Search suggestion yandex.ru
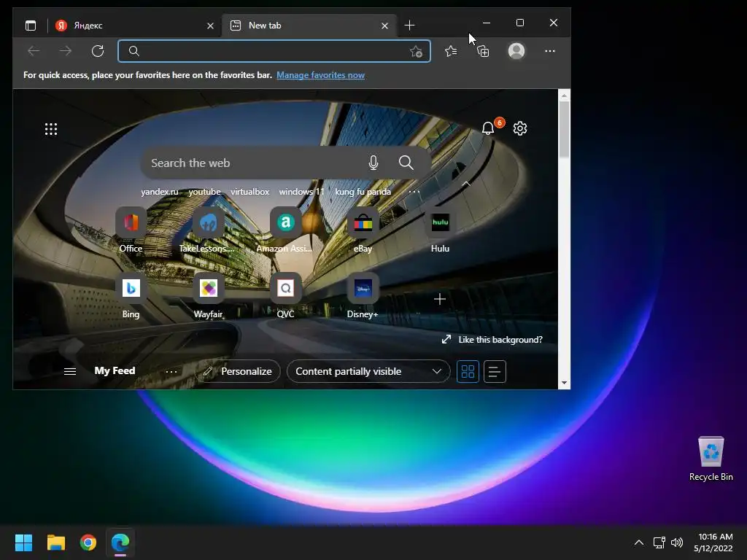Screen dimensions: 747x560 [x=160, y=192]
